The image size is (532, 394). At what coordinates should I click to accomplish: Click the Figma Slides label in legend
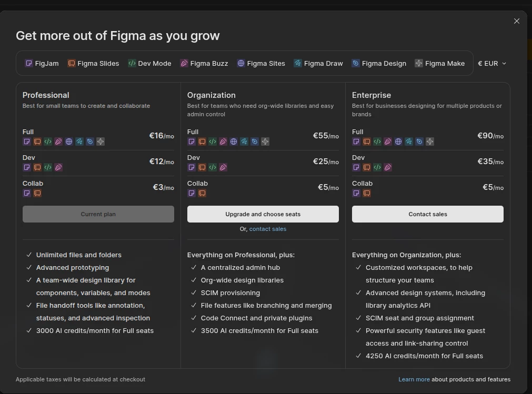(98, 64)
